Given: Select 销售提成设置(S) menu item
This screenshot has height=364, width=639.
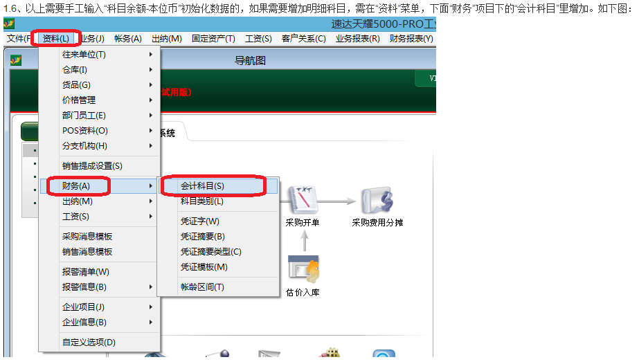Looking at the screenshot, I should 100,166.
